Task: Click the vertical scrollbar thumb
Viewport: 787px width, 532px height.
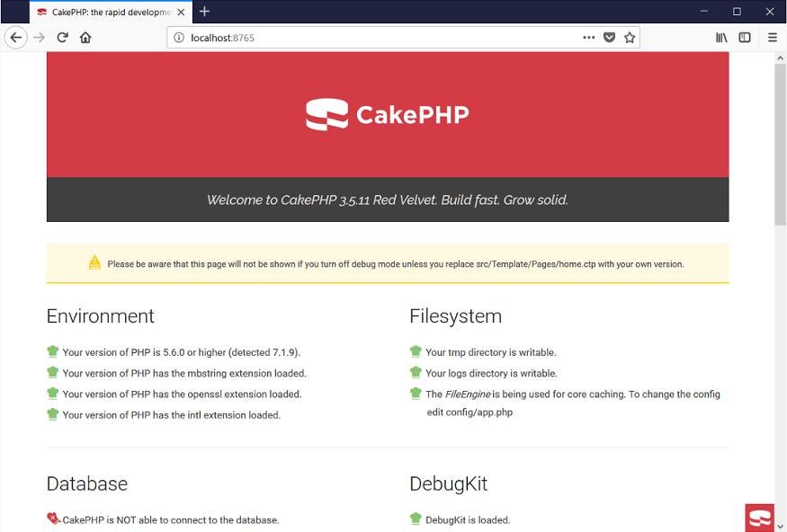Action: tap(780, 144)
